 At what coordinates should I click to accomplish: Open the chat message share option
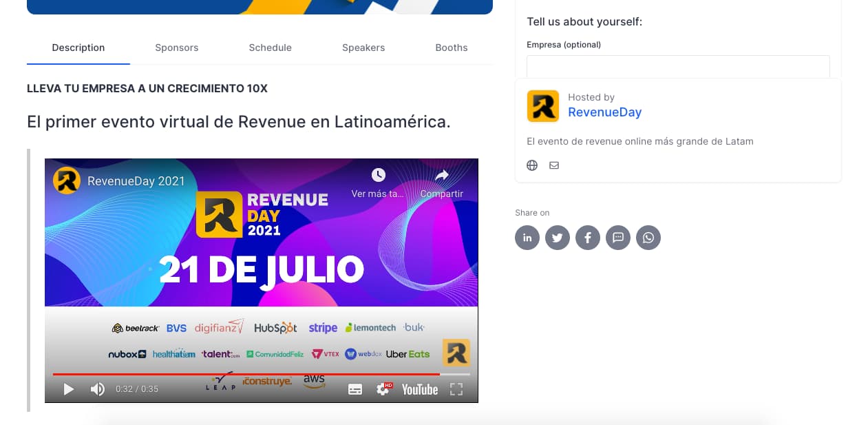click(617, 237)
